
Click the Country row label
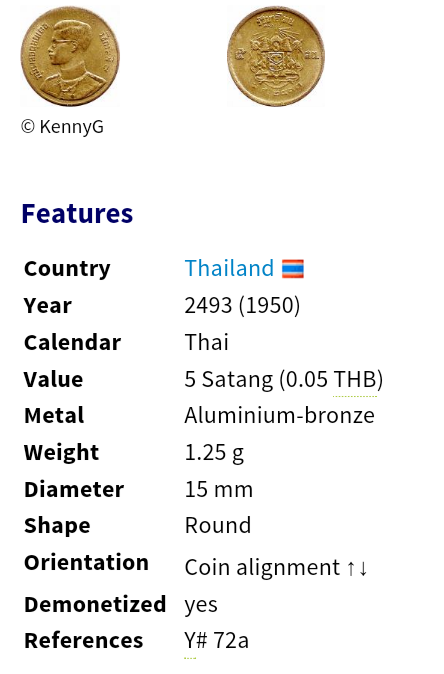67,269
